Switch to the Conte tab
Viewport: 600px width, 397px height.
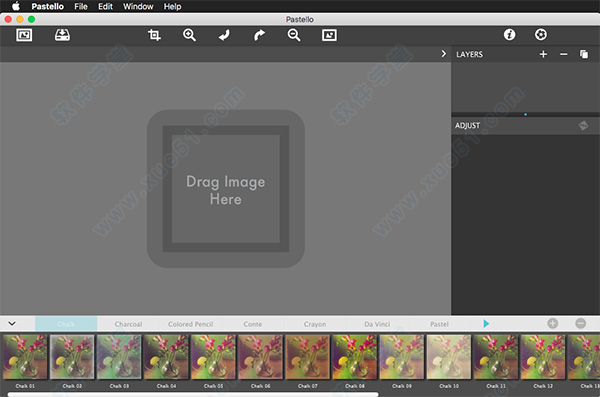[x=253, y=324]
